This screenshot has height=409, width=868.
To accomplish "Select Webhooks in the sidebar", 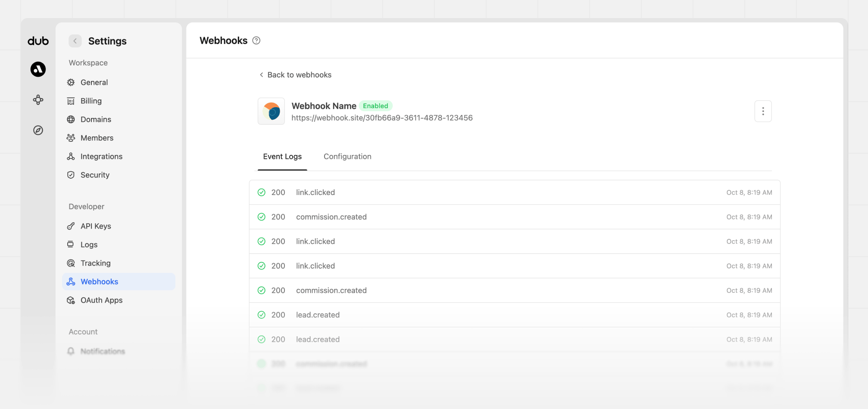I will click(x=119, y=282).
